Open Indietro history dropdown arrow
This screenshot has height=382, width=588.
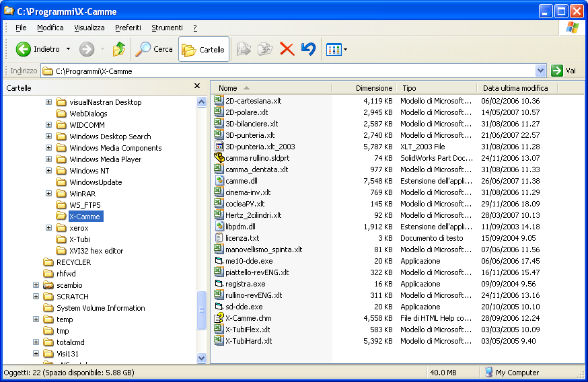click(x=68, y=49)
